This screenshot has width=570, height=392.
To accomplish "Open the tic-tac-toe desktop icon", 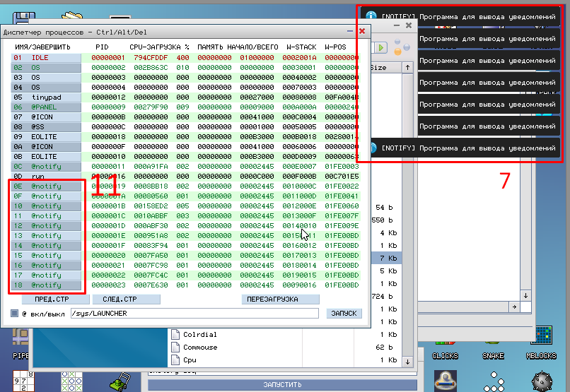I will coord(71,381).
